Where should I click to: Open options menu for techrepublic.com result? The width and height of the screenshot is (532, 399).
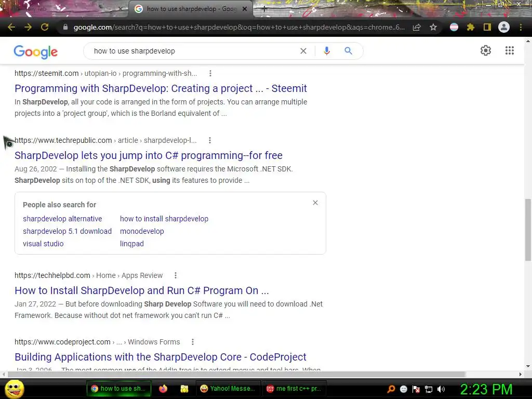(210, 140)
